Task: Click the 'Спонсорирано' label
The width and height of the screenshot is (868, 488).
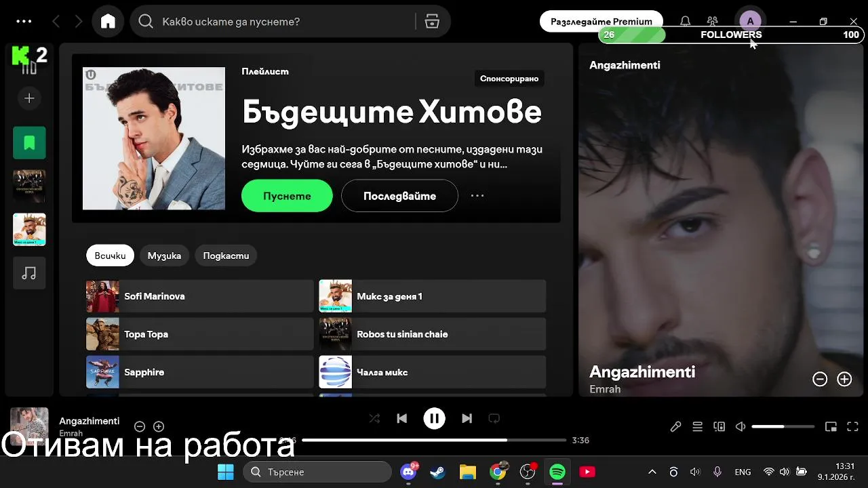Action: pyautogui.click(x=509, y=79)
